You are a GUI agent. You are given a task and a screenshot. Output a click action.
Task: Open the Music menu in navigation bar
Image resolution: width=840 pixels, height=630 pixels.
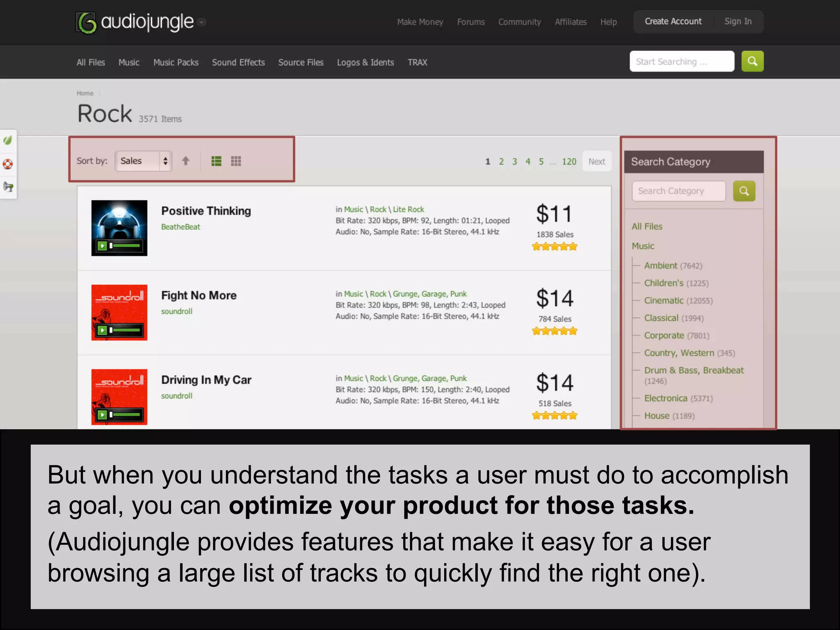129,62
